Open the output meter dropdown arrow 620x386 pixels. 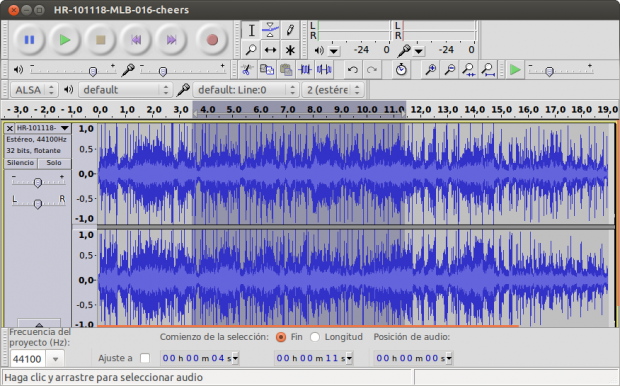click(x=334, y=51)
